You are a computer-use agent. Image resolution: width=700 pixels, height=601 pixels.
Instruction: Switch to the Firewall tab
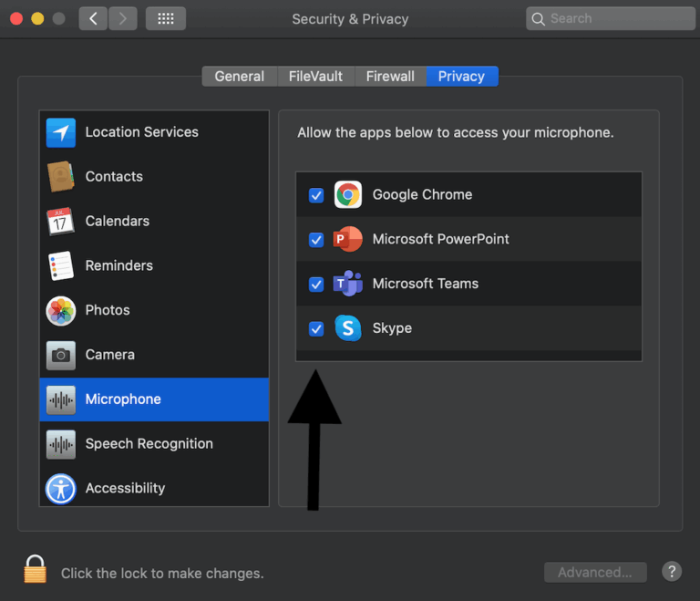pyautogui.click(x=390, y=77)
